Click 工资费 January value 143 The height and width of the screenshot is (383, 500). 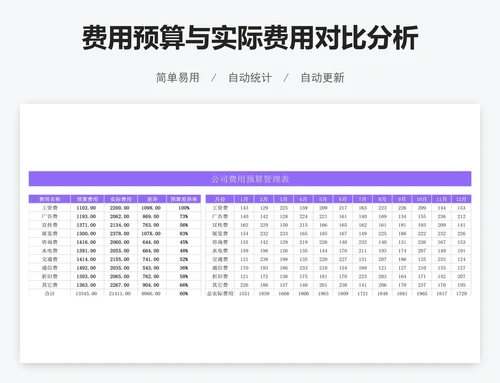tap(244, 208)
